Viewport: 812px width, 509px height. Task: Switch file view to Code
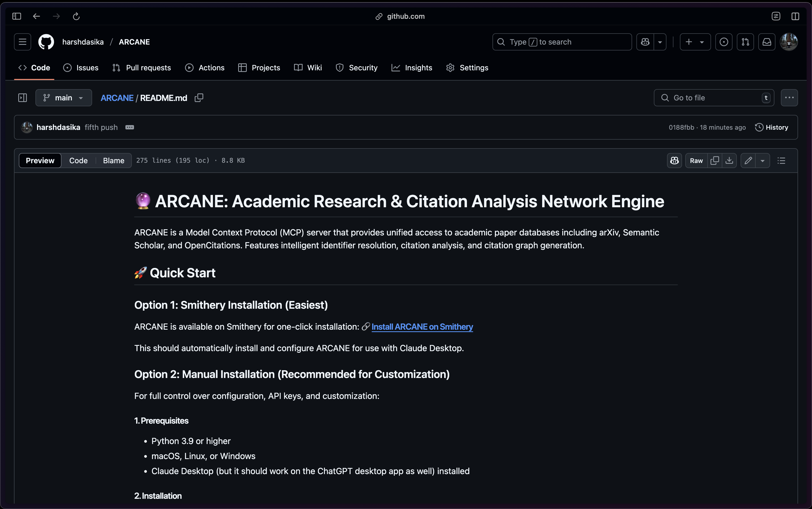click(x=78, y=161)
